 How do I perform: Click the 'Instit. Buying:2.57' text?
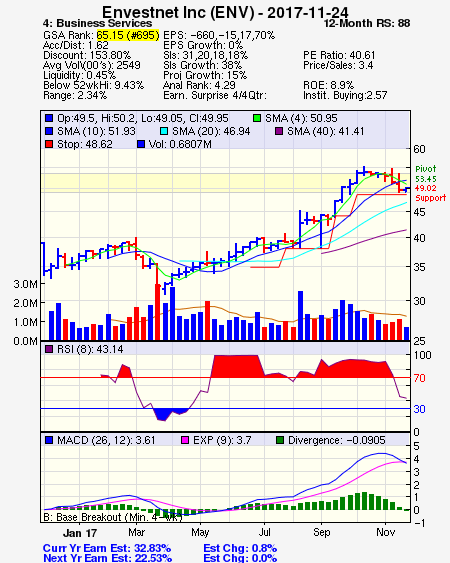(x=345, y=96)
